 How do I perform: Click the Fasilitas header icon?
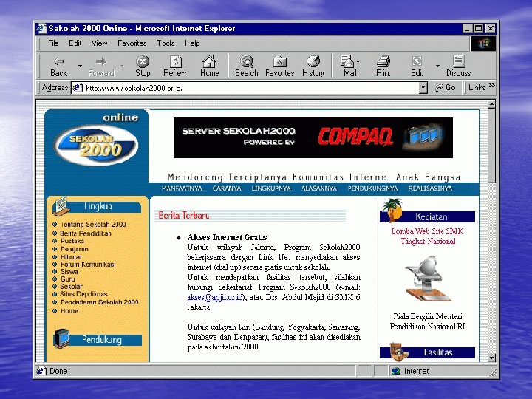click(x=398, y=352)
